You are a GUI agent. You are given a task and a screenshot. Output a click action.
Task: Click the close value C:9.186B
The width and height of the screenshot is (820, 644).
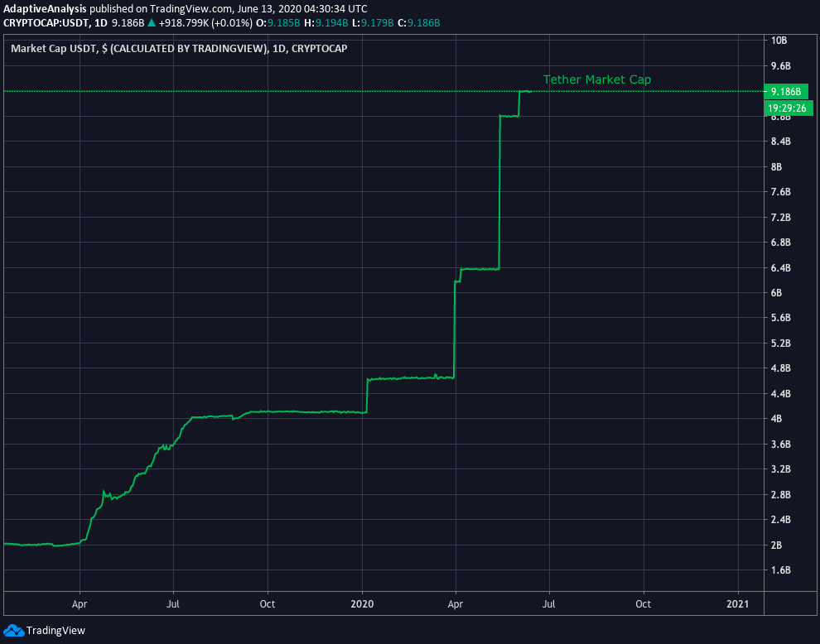[418, 23]
